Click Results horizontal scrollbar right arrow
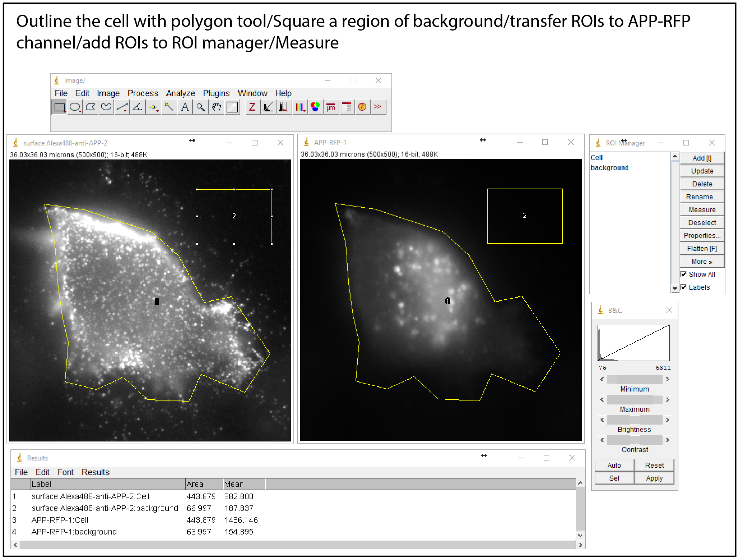738x560 pixels. [x=580, y=545]
